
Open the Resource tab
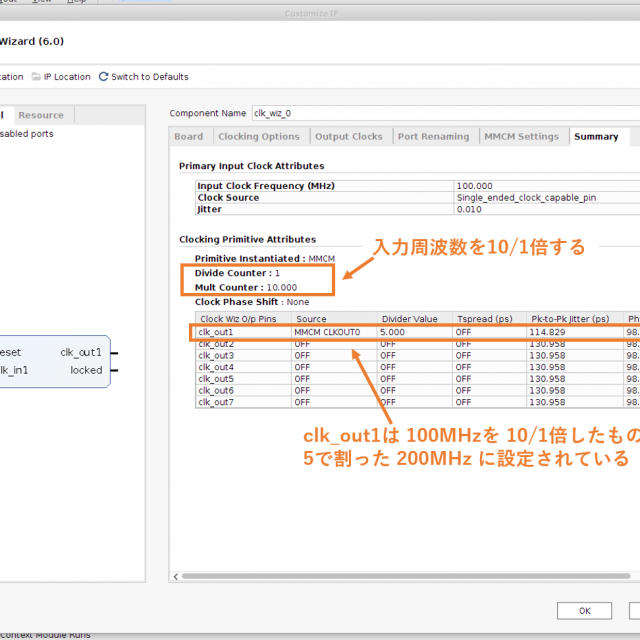coord(41,115)
